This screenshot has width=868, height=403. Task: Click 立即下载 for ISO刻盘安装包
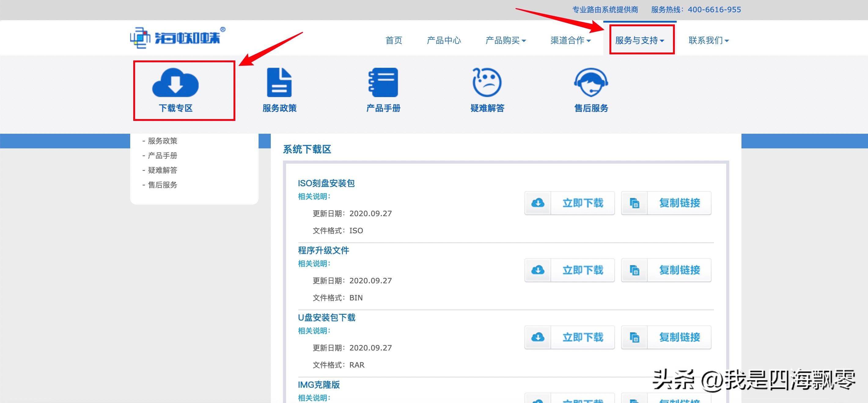pyautogui.click(x=583, y=203)
